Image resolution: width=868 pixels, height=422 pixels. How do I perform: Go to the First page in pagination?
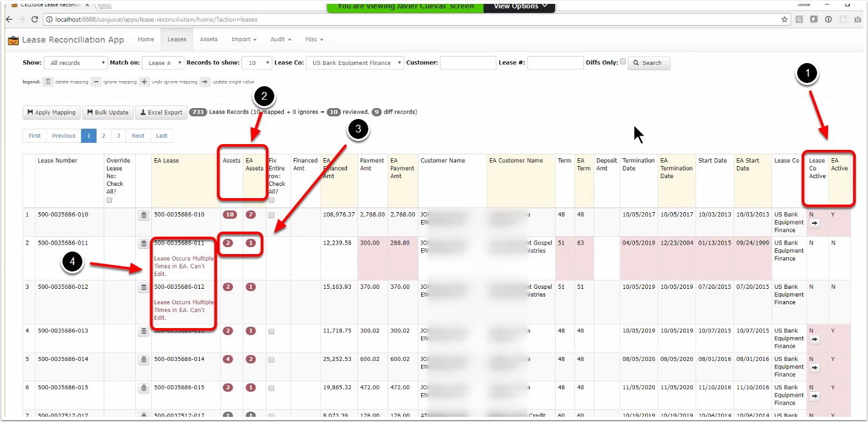coord(35,136)
